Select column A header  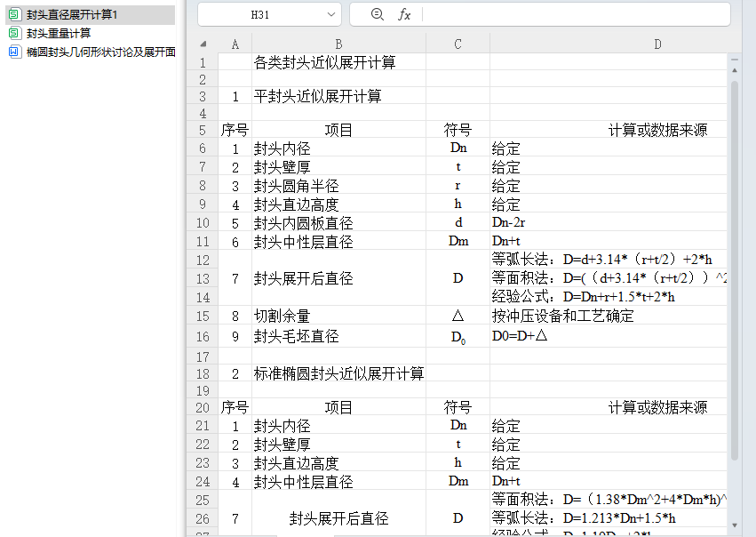point(235,44)
